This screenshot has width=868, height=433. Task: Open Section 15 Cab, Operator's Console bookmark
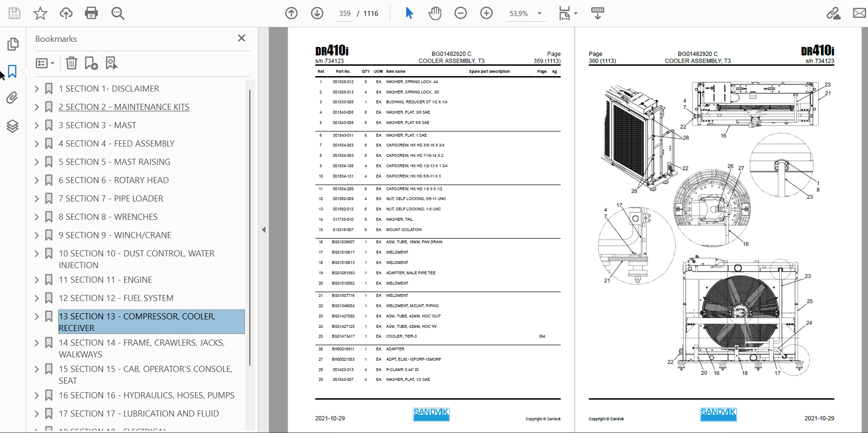tap(145, 375)
